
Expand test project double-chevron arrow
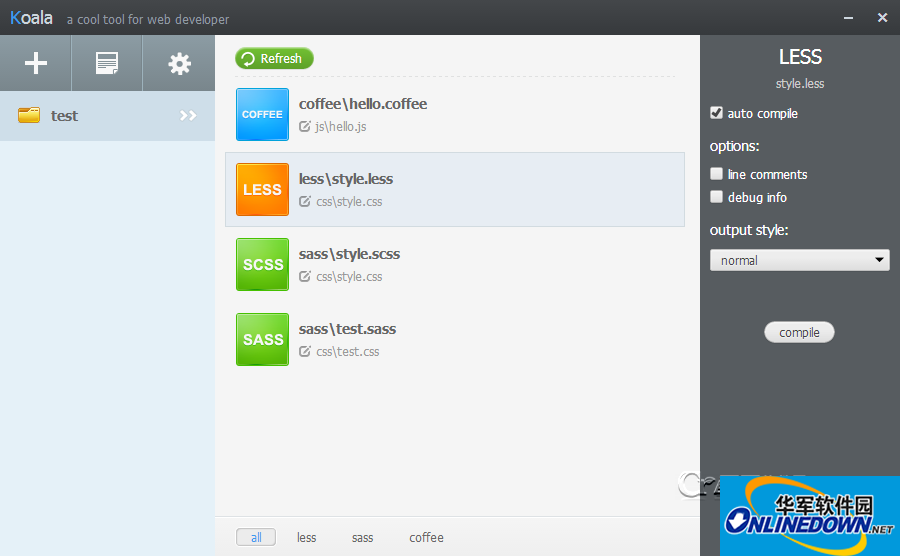pyautogui.click(x=188, y=115)
